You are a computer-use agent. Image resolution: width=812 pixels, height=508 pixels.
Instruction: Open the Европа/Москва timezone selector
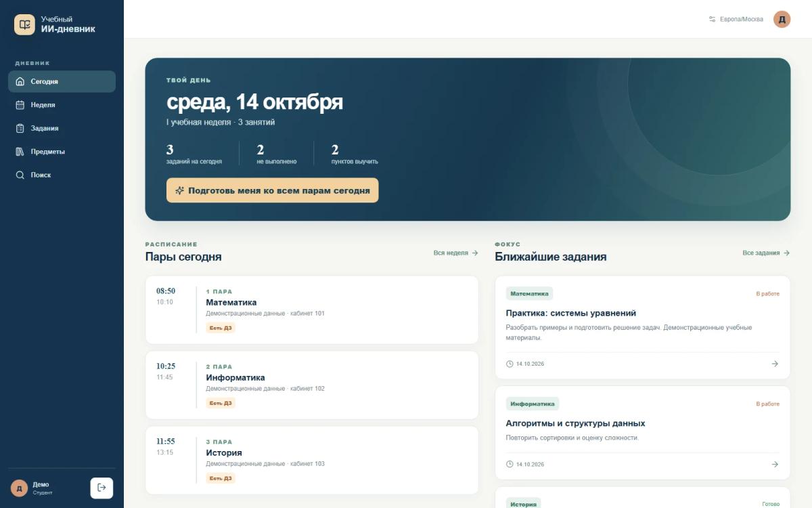click(x=736, y=19)
